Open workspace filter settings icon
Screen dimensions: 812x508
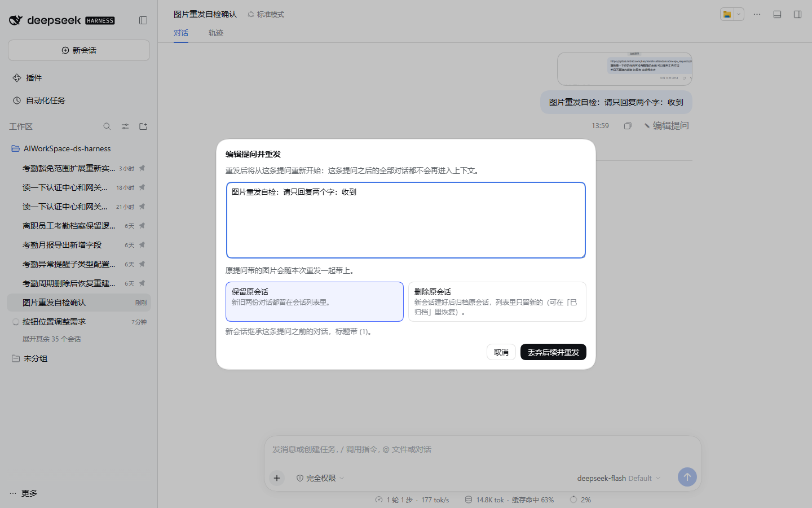[x=125, y=126]
